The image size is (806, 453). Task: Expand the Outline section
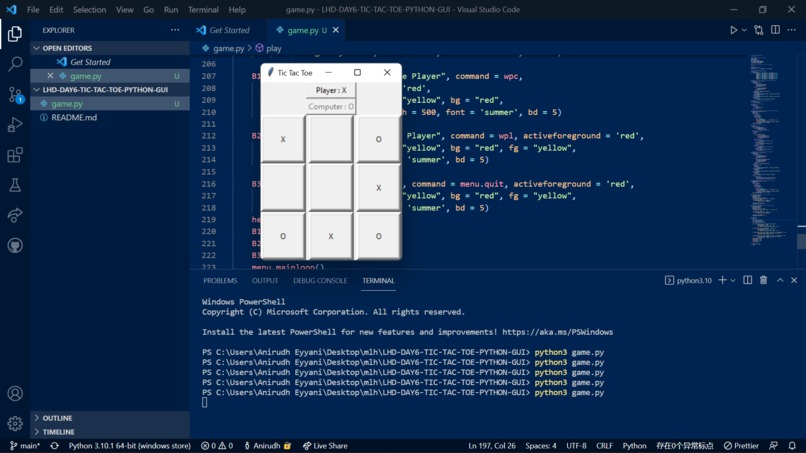tap(110, 418)
